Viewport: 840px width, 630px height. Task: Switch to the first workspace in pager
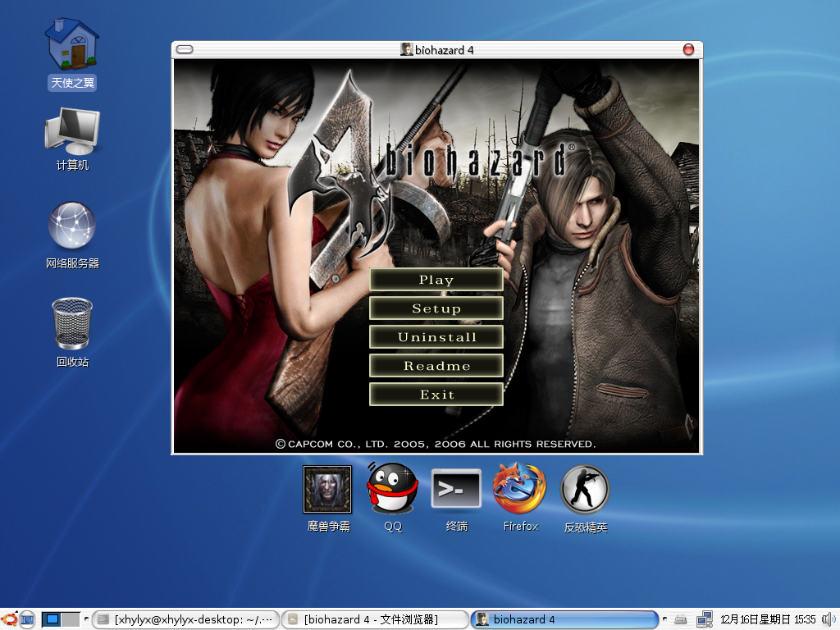click(52, 620)
